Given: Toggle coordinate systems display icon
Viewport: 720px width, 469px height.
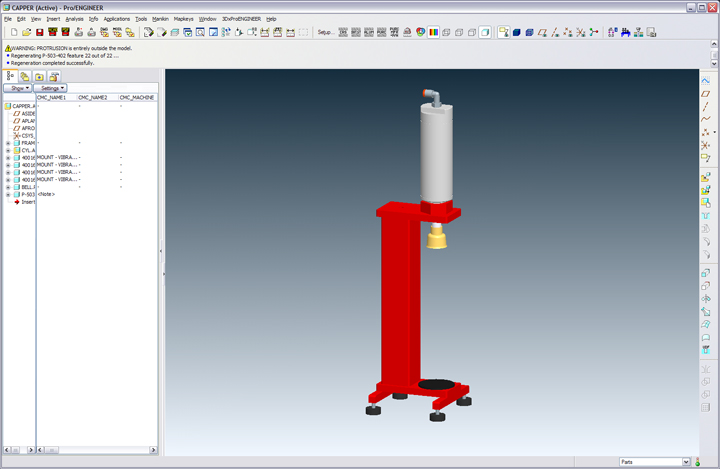Looking at the screenshot, I should (x=581, y=32).
